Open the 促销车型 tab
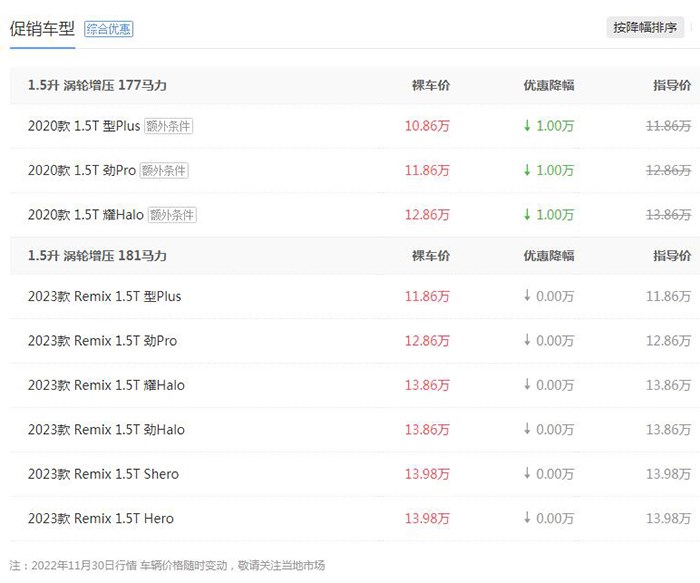Screen dimensions: 700x583 point(42,29)
